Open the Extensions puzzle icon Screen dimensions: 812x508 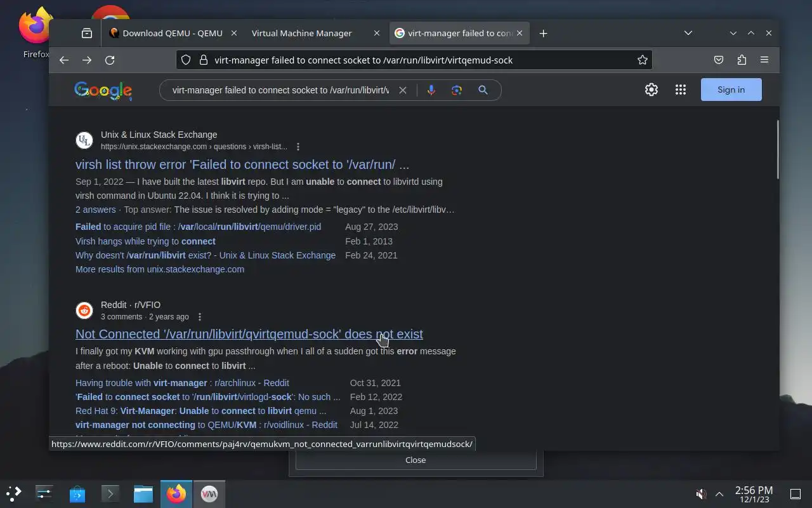click(742, 60)
